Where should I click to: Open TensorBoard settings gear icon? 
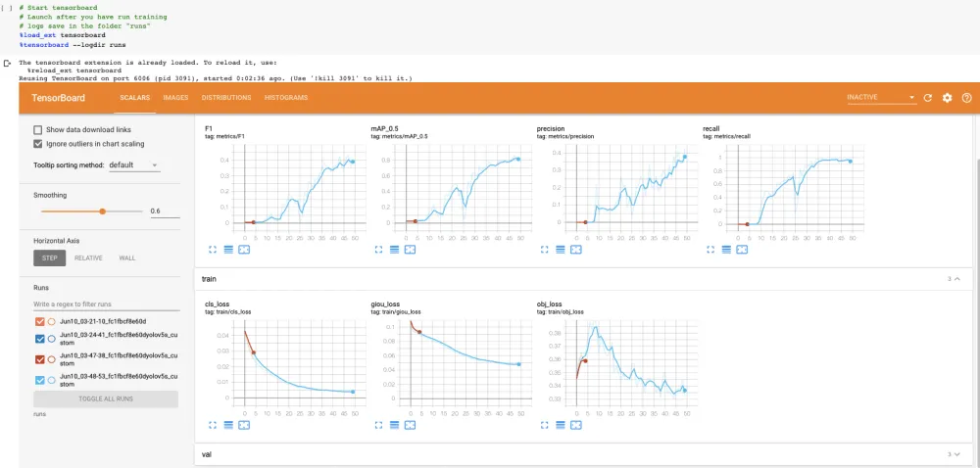(947, 98)
